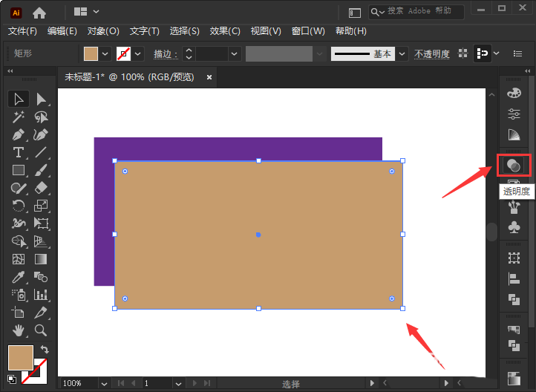Open the Color panel palette icon
The height and width of the screenshot is (392, 536).
point(514,93)
